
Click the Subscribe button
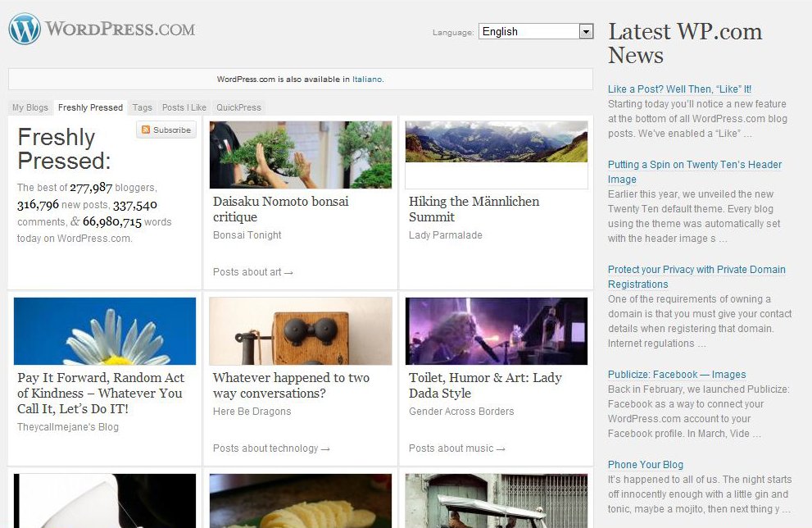click(x=166, y=130)
